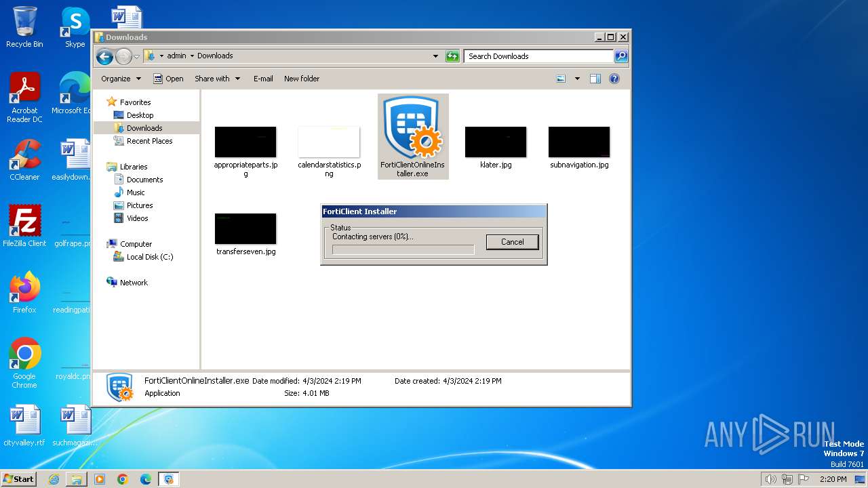Open Edge from the taskbar
Viewport: 868px width, 488px height.
tap(146, 479)
